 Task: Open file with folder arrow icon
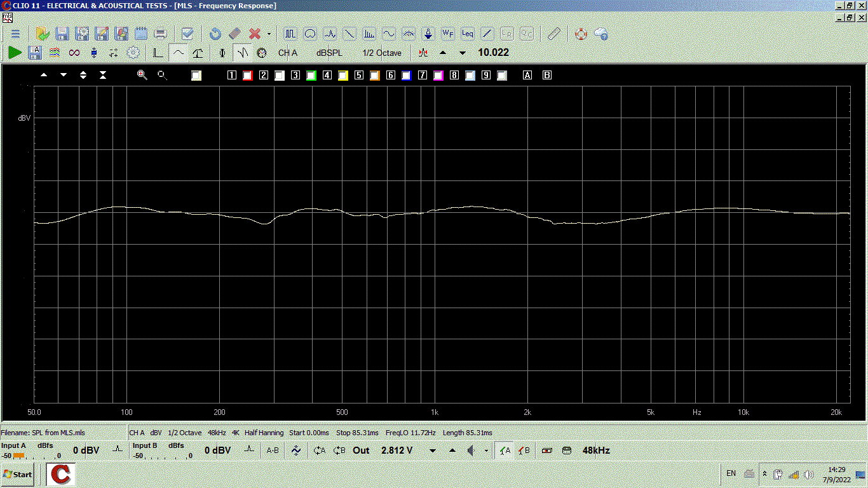(43, 34)
